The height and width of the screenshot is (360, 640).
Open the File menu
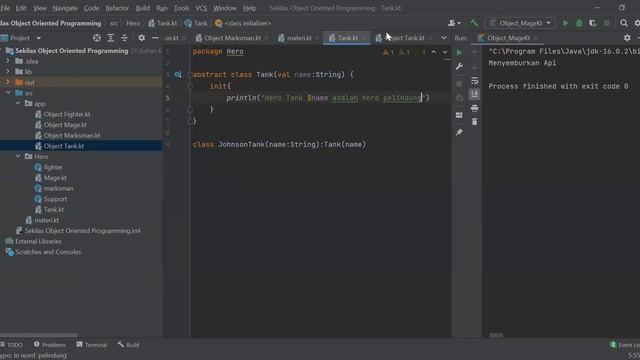tap(5, 8)
